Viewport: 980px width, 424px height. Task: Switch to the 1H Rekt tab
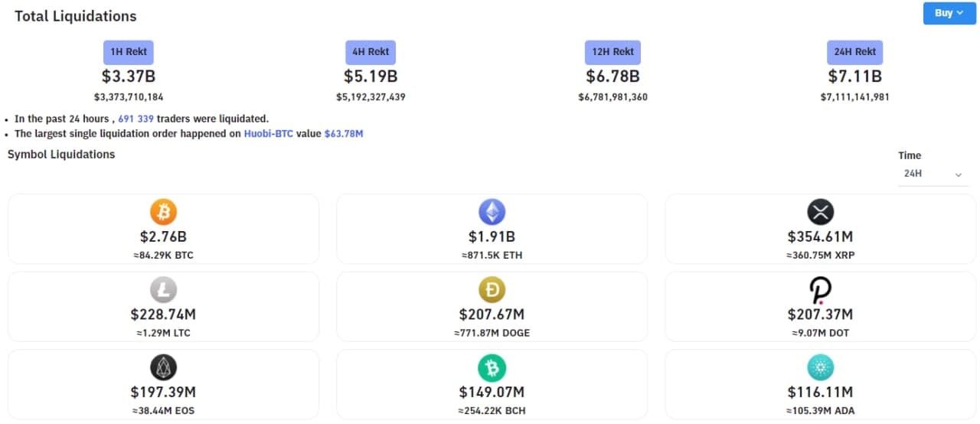click(129, 52)
